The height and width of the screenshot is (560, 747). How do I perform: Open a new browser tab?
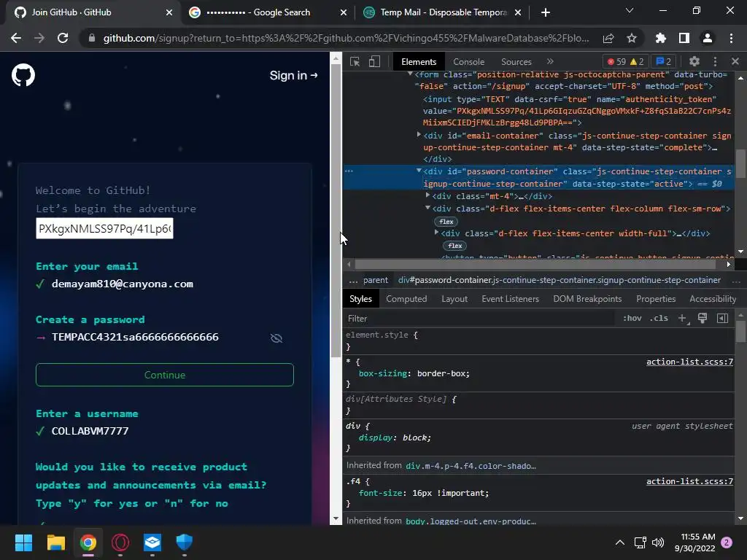point(546,12)
